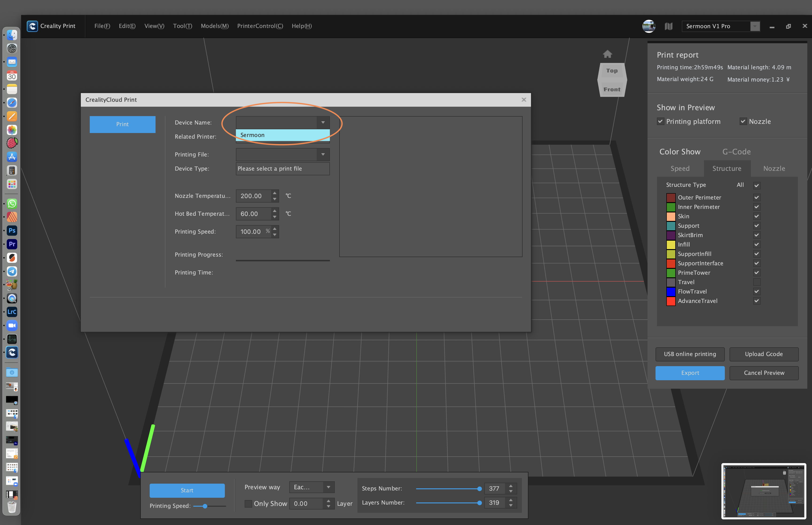
Task: Open the Preview way dropdown
Action: (x=328, y=487)
